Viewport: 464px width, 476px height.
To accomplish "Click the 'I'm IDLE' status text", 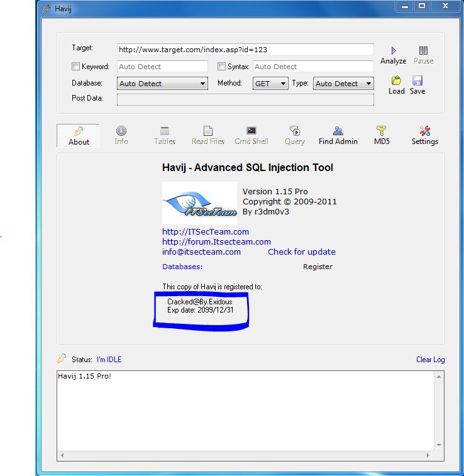I will [x=109, y=360].
